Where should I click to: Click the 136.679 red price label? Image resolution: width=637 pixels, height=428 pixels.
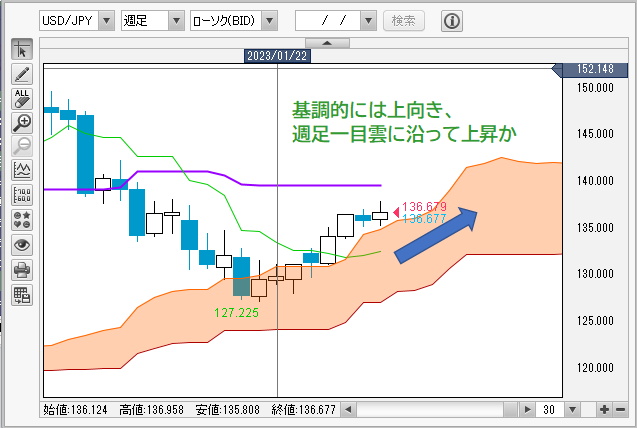(x=424, y=206)
